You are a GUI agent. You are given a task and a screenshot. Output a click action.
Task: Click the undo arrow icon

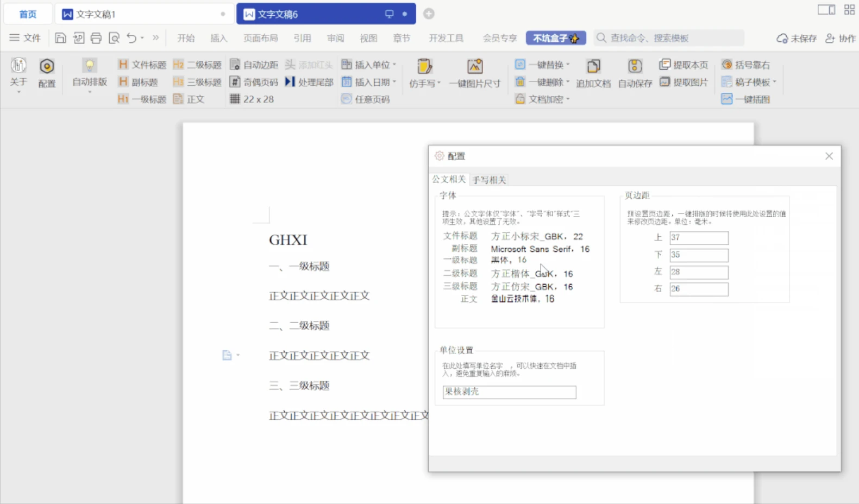click(x=131, y=38)
